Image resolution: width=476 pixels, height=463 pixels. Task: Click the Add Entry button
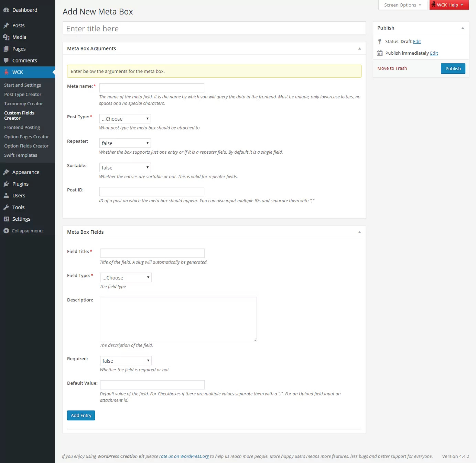81,415
